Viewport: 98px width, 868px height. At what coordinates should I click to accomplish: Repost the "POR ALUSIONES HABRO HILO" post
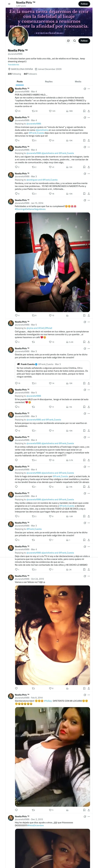(x=33, y=111)
